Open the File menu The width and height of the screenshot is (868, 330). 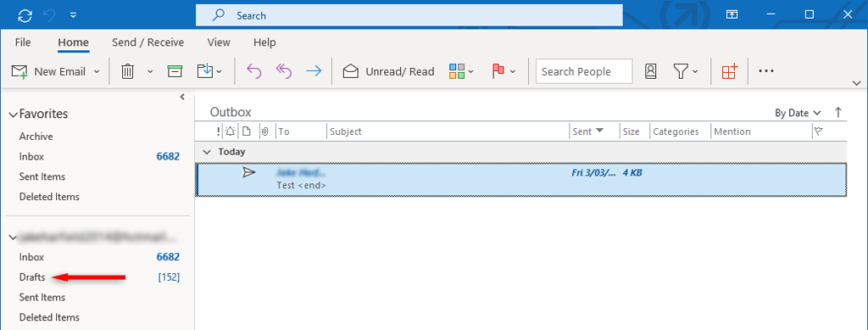point(23,42)
